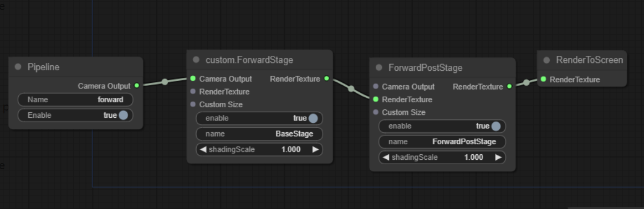Viewport: 644px width, 209px height.
Task: Click the name field showing BaseStage
Action: point(259,134)
